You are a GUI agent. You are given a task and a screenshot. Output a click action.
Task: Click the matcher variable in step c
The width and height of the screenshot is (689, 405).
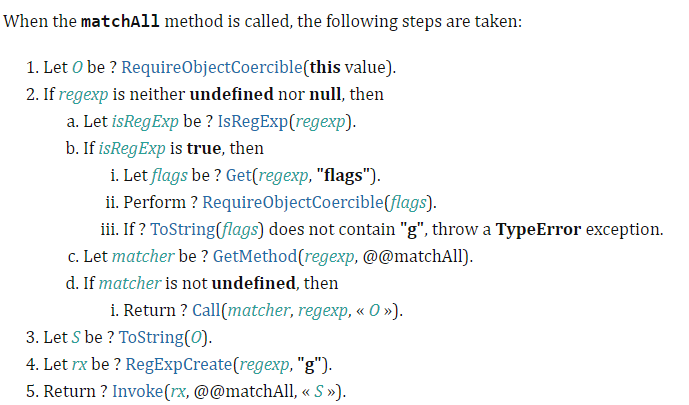coord(143,256)
